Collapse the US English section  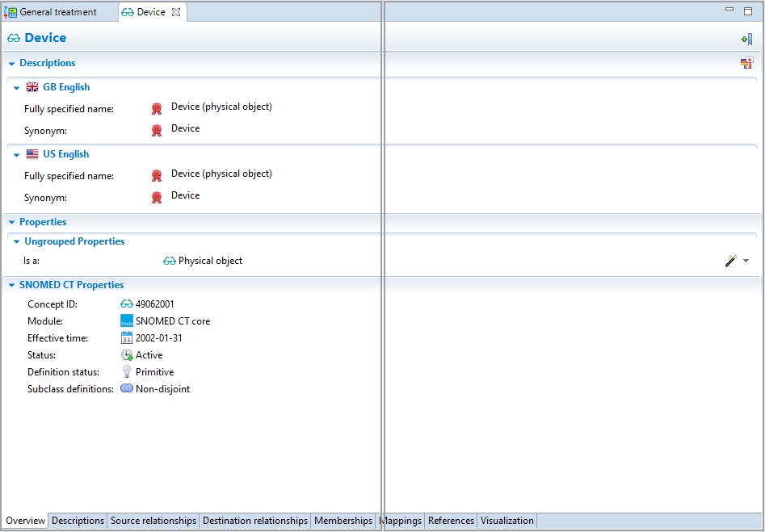16,154
